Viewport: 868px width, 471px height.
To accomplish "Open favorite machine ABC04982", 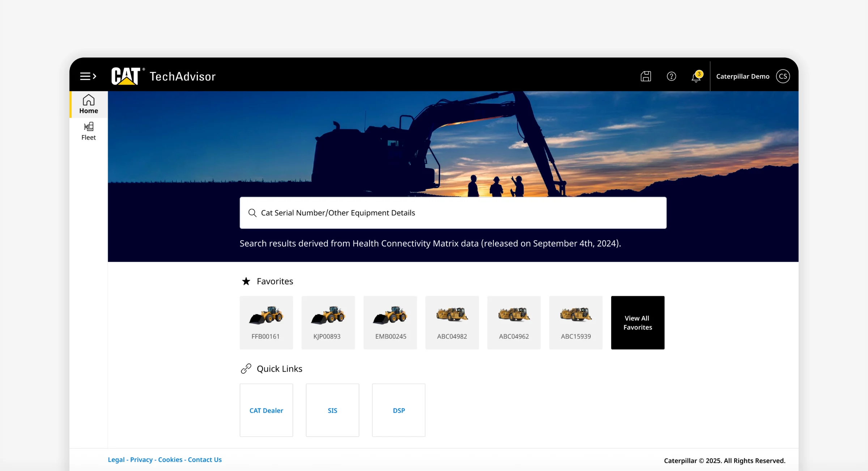I will coord(452,322).
